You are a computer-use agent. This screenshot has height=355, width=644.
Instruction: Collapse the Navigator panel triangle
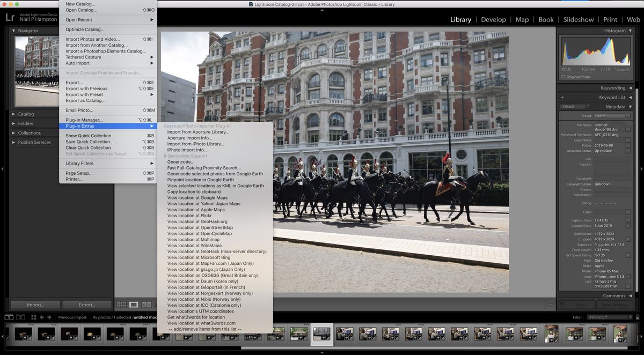point(14,31)
